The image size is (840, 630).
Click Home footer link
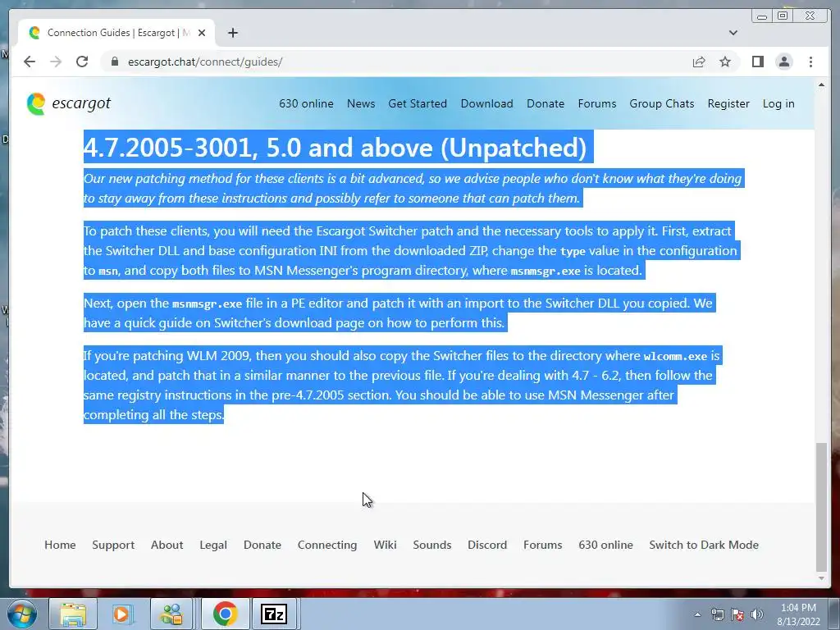(x=60, y=545)
